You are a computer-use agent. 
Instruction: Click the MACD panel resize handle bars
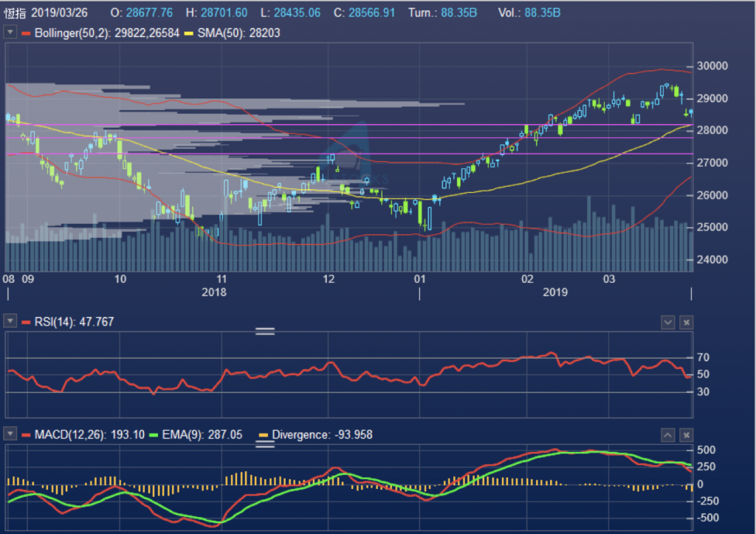(x=265, y=444)
